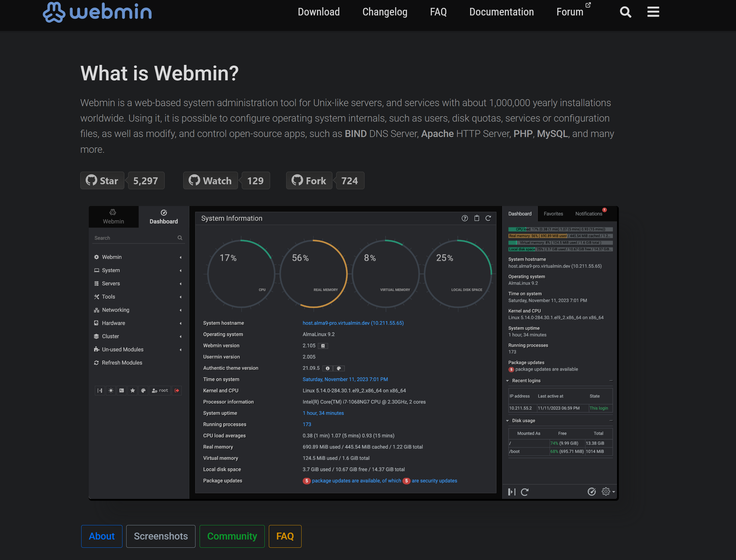This screenshot has height=560, width=736.
Task: Click the CPU load progress bar
Action: click(x=560, y=229)
